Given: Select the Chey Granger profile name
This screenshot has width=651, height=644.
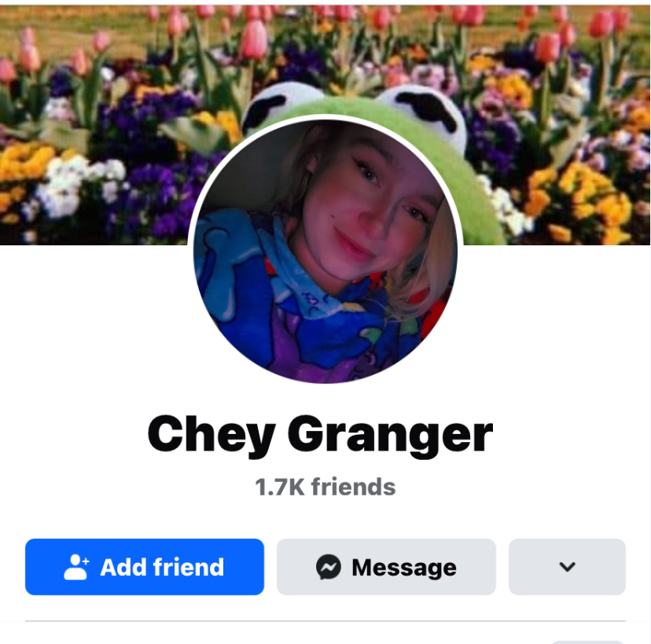Looking at the screenshot, I should 320,436.
